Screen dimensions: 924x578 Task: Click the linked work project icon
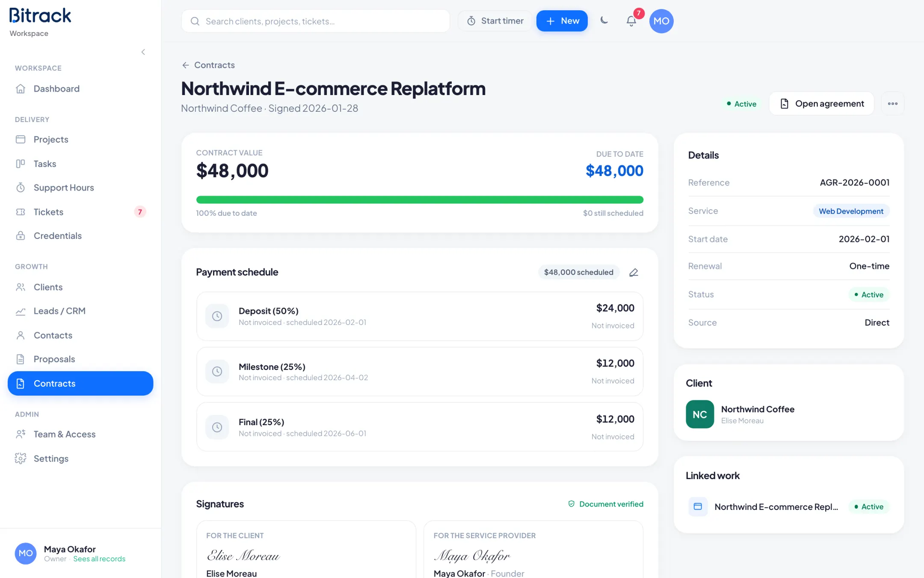click(698, 506)
